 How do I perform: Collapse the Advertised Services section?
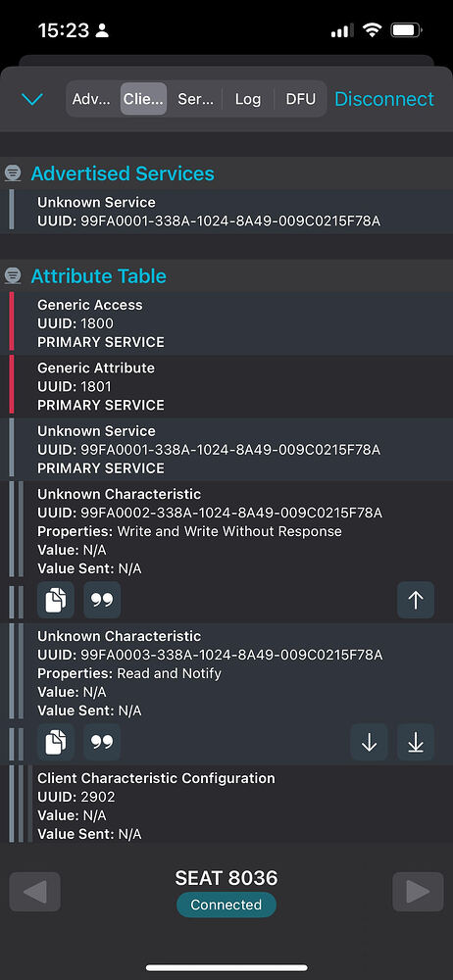pos(13,173)
